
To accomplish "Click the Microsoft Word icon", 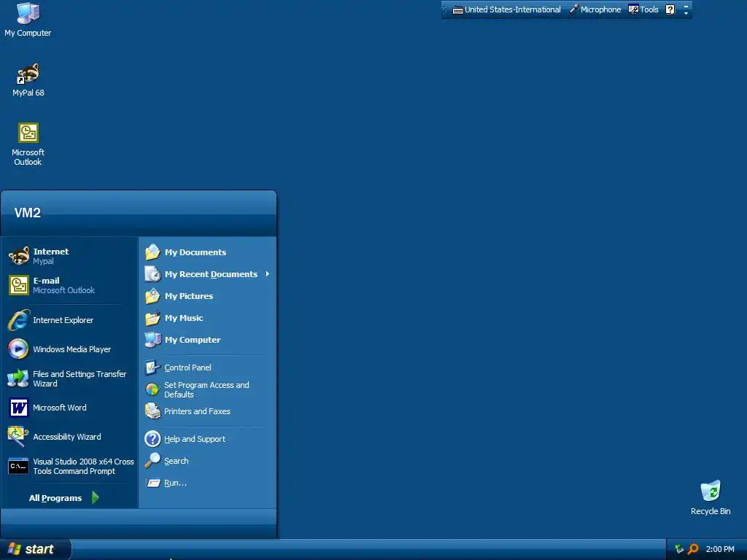I will click(x=19, y=408).
